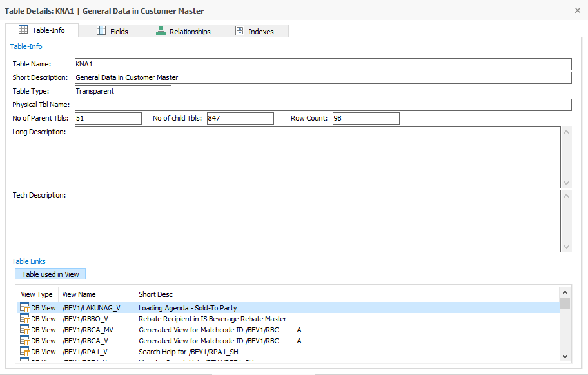Open the Table-Info tab

tap(42, 30)
